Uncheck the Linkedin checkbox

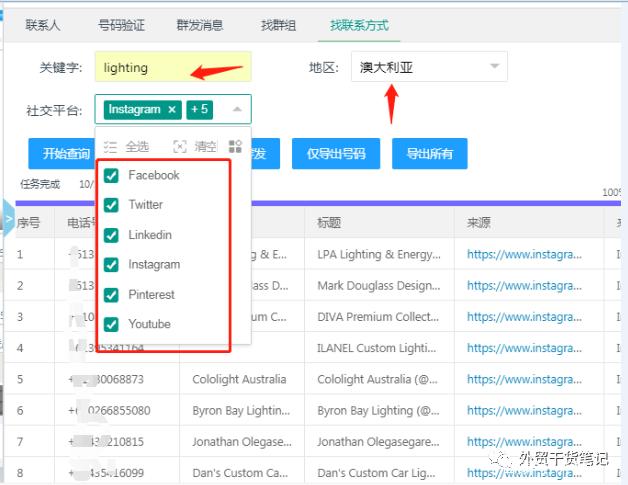tap(111, 235)
